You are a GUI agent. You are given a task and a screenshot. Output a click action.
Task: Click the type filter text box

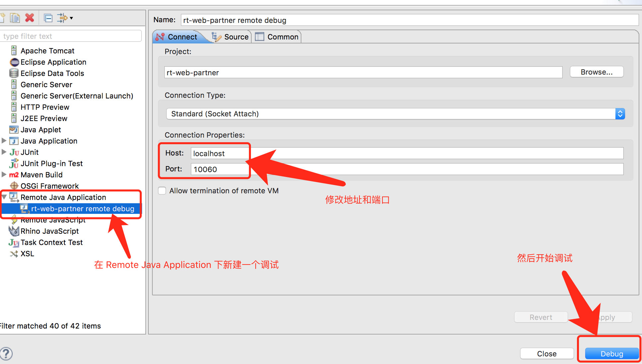71,36
